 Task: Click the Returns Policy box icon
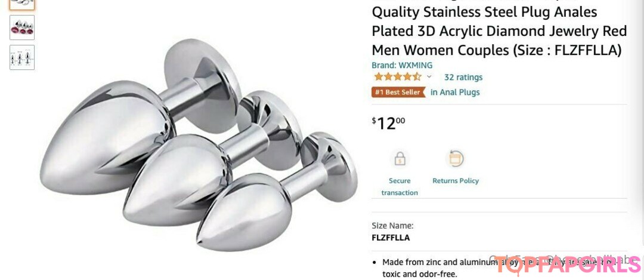(x=456, y=159)
